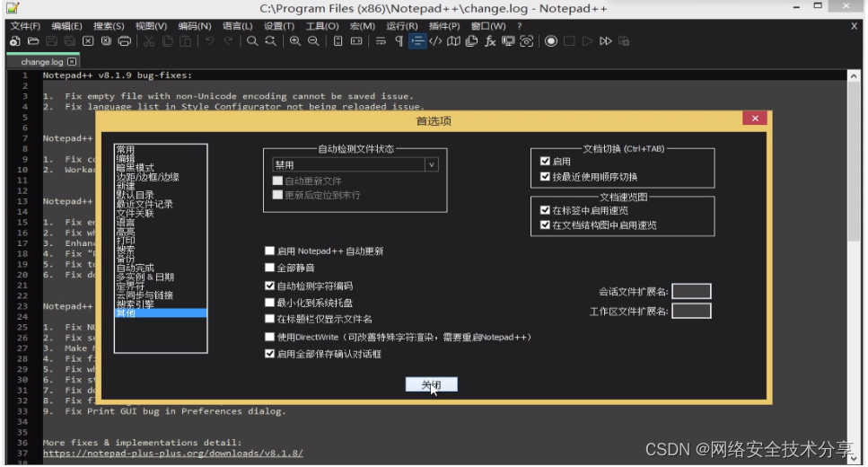
Task: Open the 编码(N) menu
Action: [x=195, y=26]
